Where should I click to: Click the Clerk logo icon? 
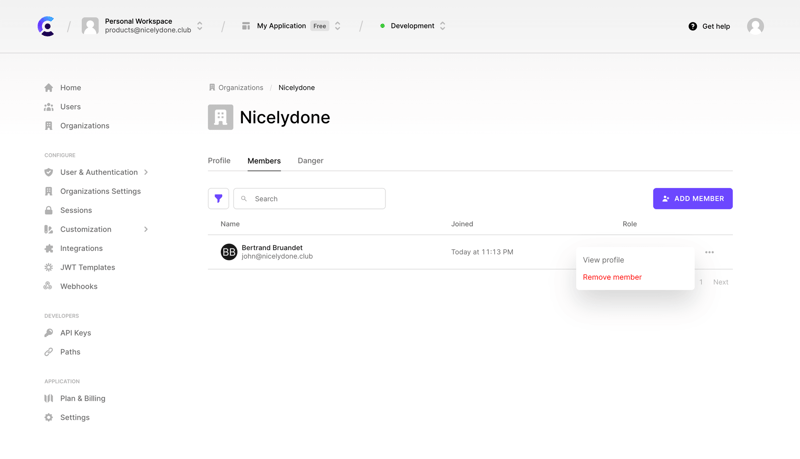click(x=46, y=26)
